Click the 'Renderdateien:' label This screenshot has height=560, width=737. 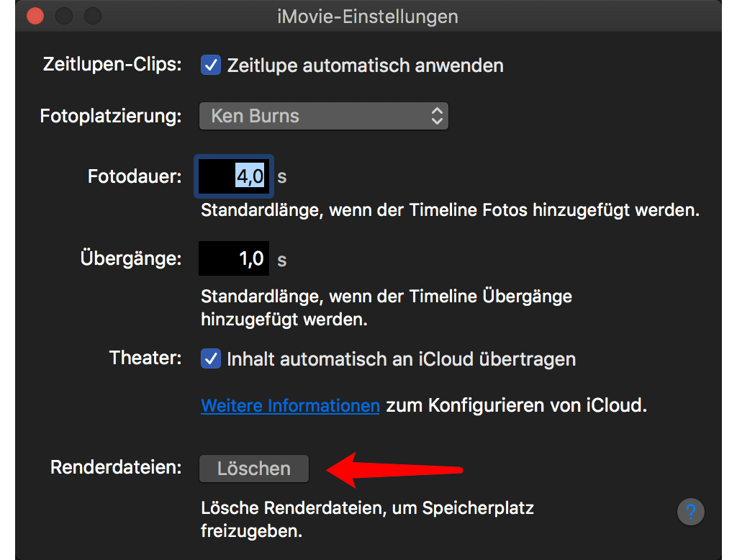(x=116, y=467)
